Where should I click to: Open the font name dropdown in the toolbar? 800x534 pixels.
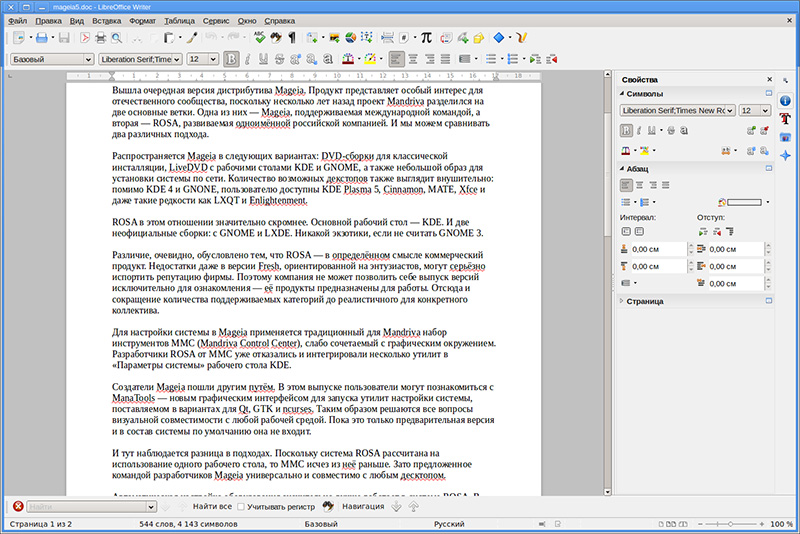(x=177, y=60)
